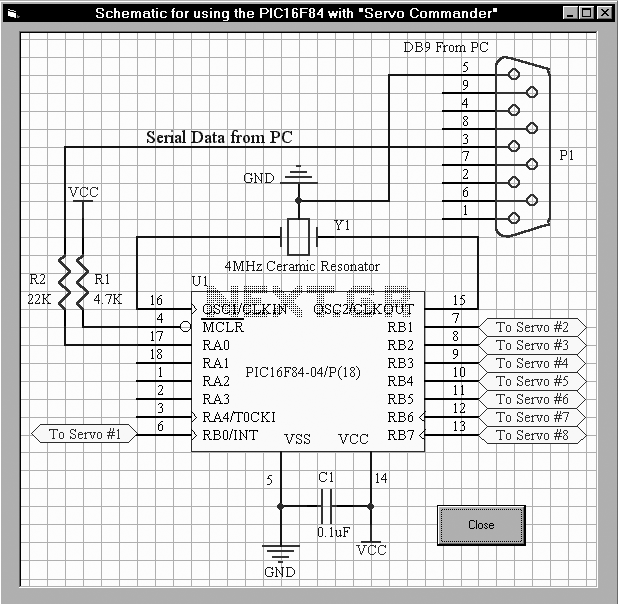Click the VSS pin label

click(298, 439)
